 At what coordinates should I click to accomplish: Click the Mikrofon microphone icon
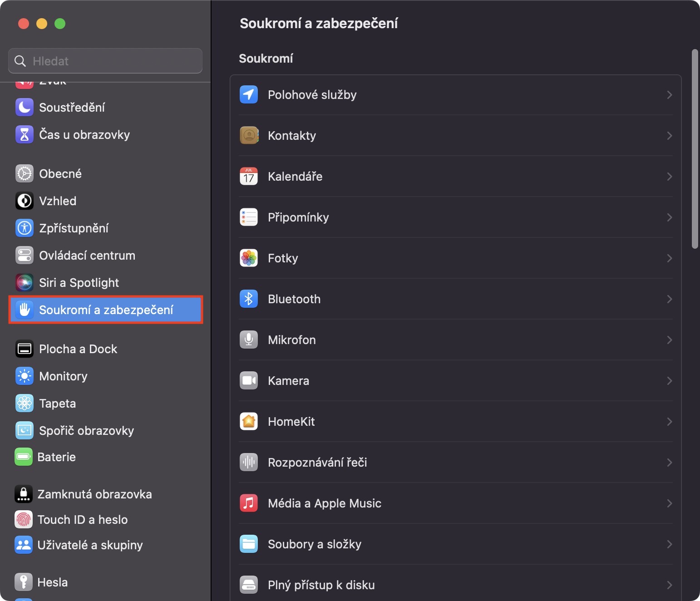[x=248, y=340]
